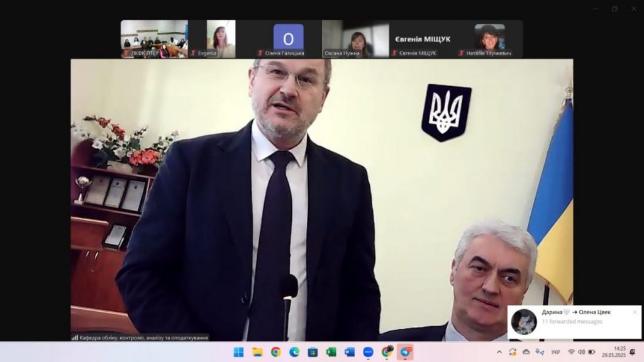Open Microsoft Store from the taskbar
This screenshot has width=644, height=362.
click(313, 352)
